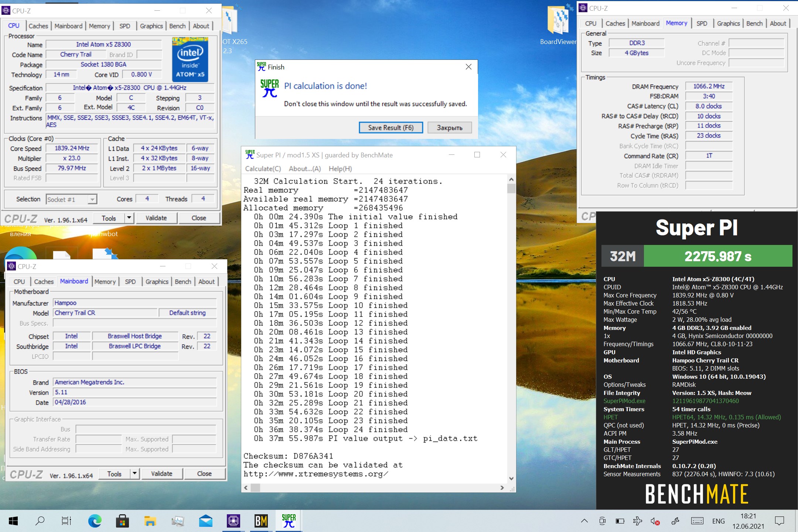The width and height of the screenshot is (798, 532).
Task: Click Core Speed value 1839.24 MHz
Action: 72,148
